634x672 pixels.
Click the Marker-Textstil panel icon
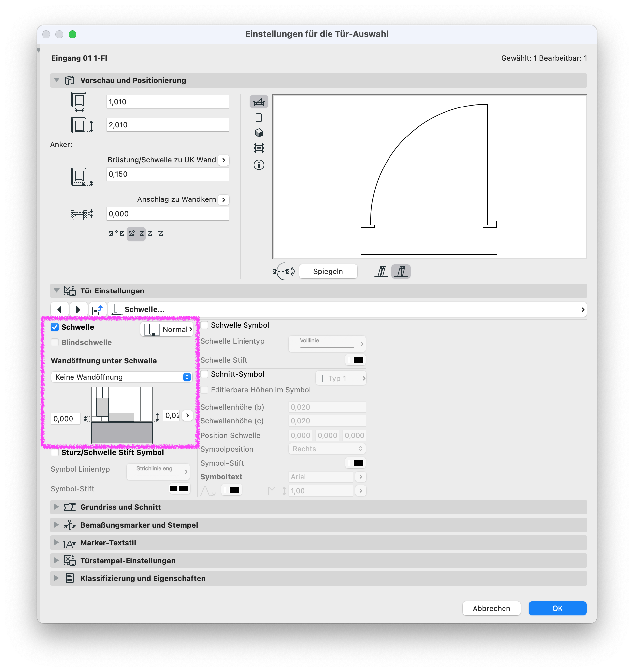(70, 542)
